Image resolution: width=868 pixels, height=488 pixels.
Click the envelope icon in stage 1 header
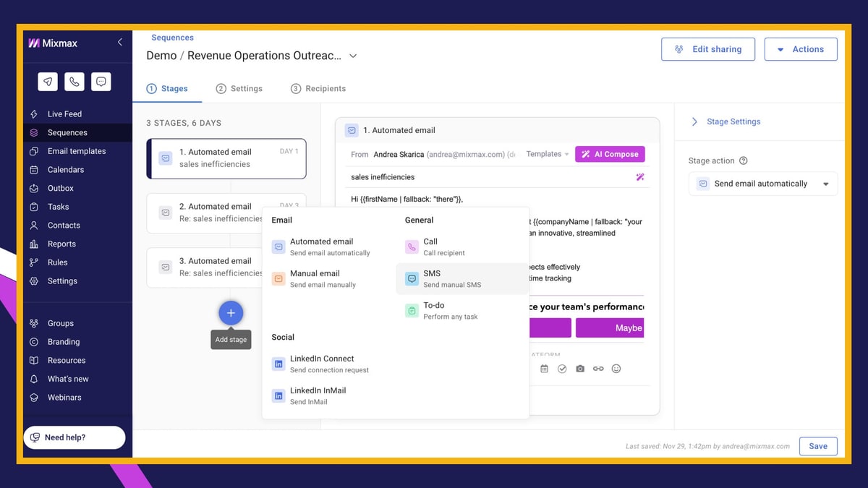tap(352, 131)
